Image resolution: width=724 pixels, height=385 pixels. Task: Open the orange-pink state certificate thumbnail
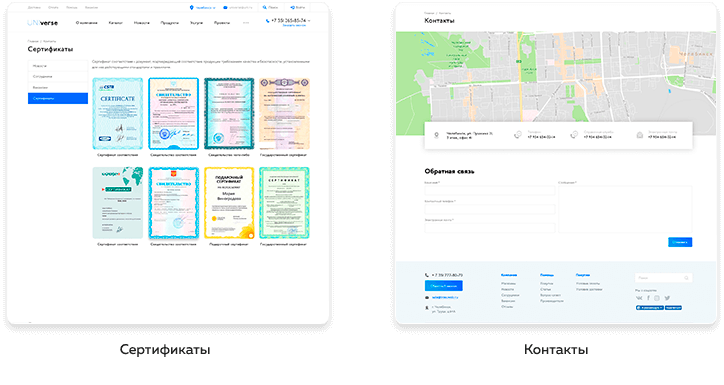pyautogui.click(x=284, y=114)
